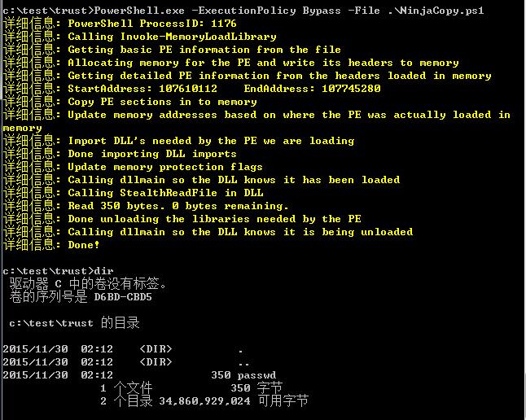Click the Done importing DLL imports line

151,154
